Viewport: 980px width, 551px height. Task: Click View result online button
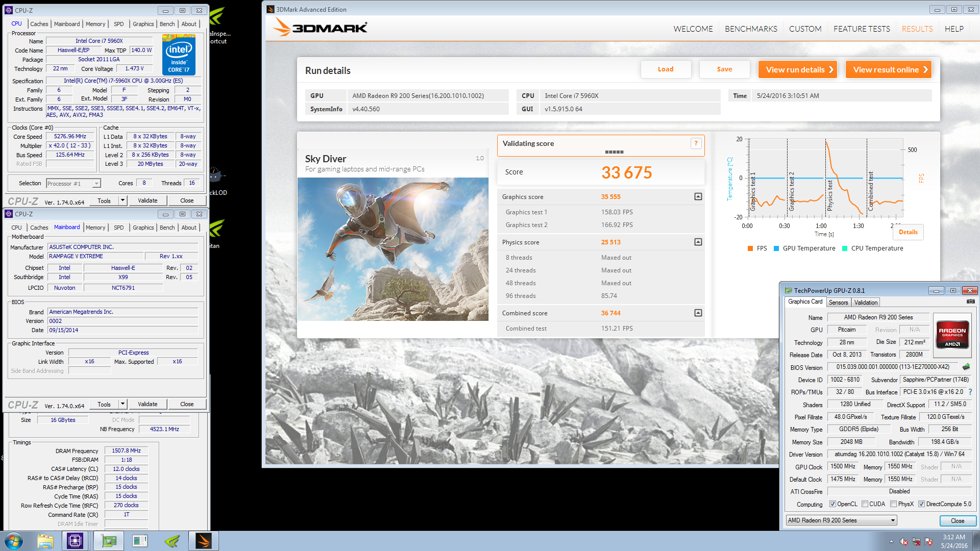click(x=889, y=69)
